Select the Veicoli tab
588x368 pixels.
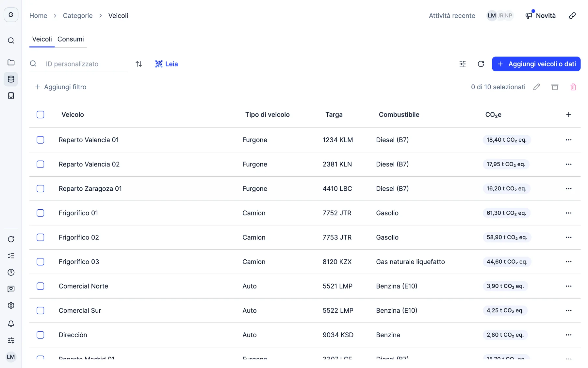coord(42,39)
